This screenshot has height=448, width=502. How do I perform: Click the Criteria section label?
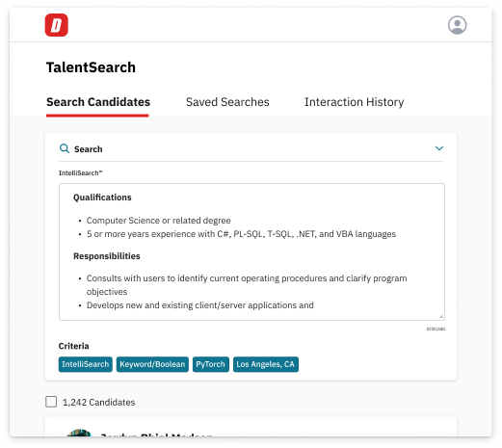click(x=73, y=346)
